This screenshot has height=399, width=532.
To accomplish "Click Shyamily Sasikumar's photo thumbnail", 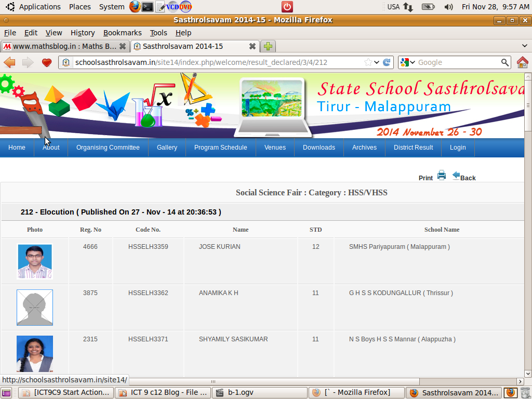I will coord(35,354).
